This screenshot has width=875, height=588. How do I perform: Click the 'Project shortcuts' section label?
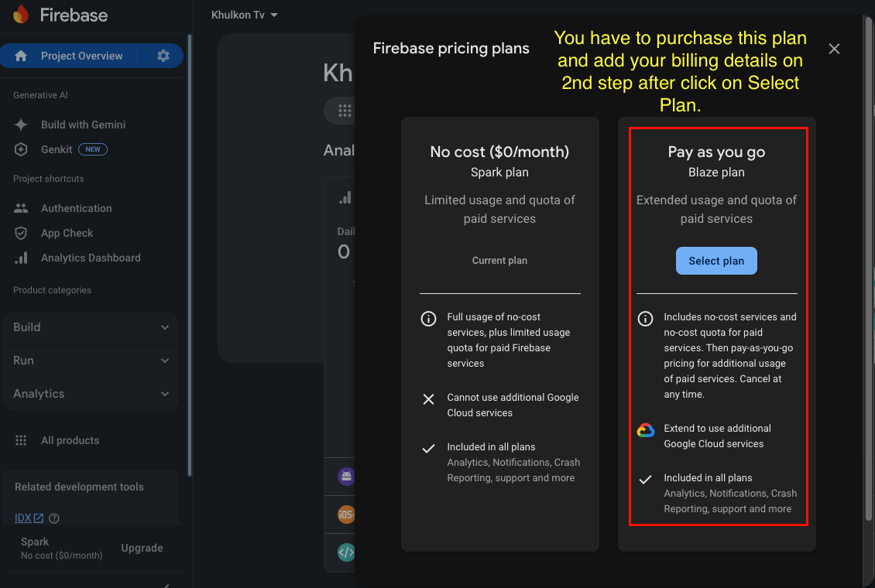tap(49, 179)
